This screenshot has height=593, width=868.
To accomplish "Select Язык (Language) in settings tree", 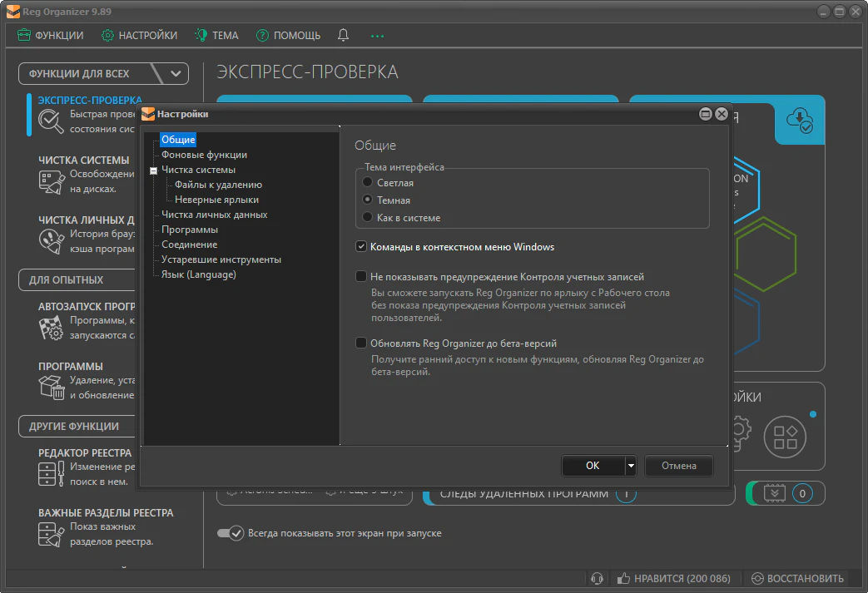I will coord(198,274).
